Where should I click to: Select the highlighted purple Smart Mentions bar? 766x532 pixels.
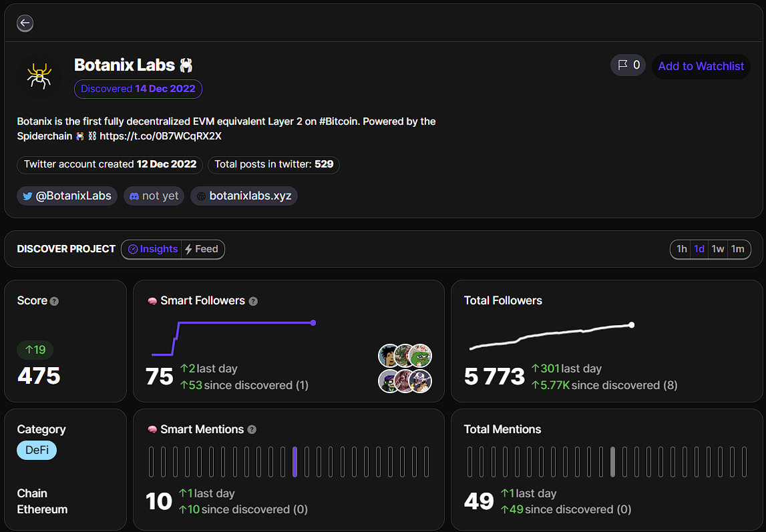(295, 462)
